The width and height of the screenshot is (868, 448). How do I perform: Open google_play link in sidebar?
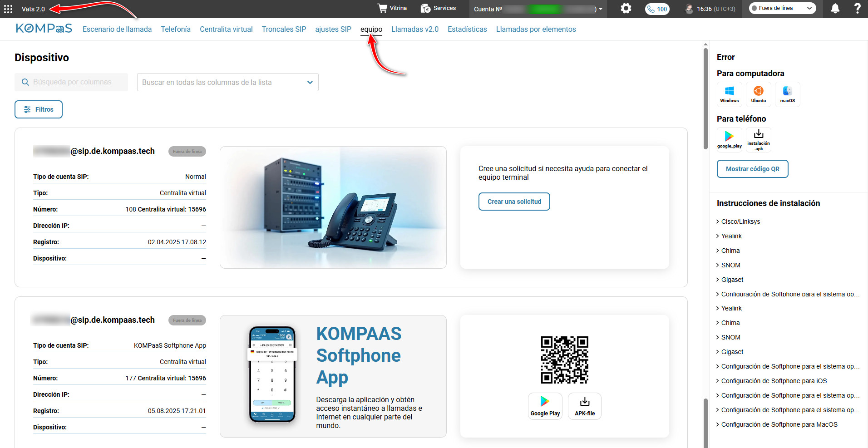(x=729, y=140)
